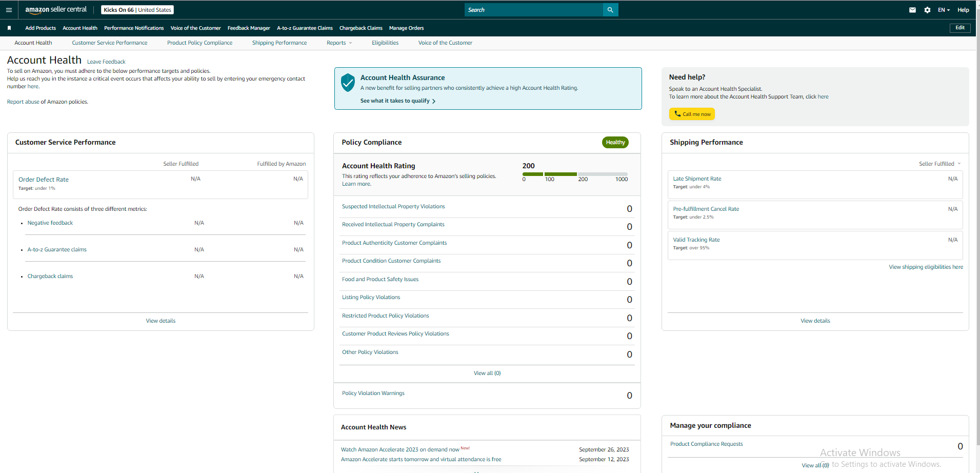Open Feedback Manager in favorites bar
The width and height of the screenshot is (980, 473).
249,28
